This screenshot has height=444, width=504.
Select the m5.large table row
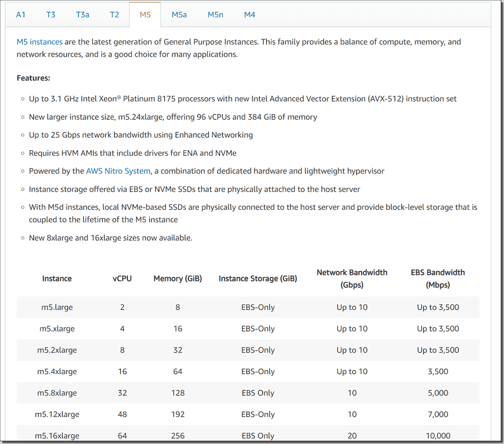[x=248, y=307]
